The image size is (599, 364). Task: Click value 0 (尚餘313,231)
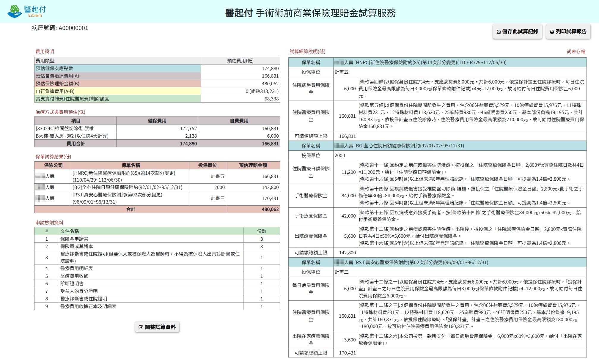[x=262, y=91]
